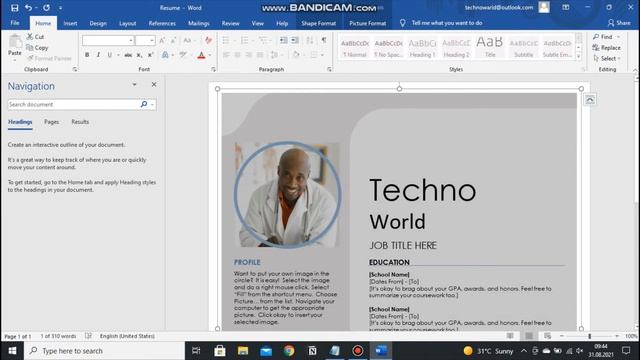This screenshot has width=640, height=360.
Task: Open the File menu
Action: pyautogui.click(x=15, y=23)
